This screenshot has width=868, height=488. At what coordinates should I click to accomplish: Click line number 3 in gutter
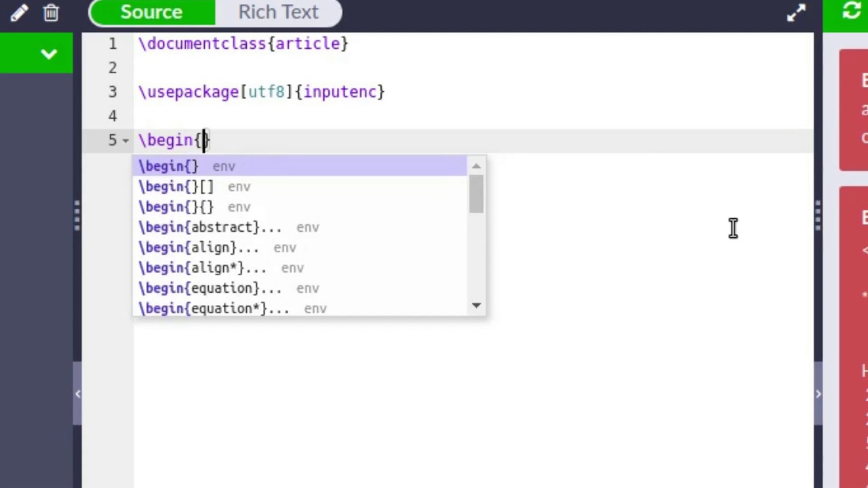(113, 92)
